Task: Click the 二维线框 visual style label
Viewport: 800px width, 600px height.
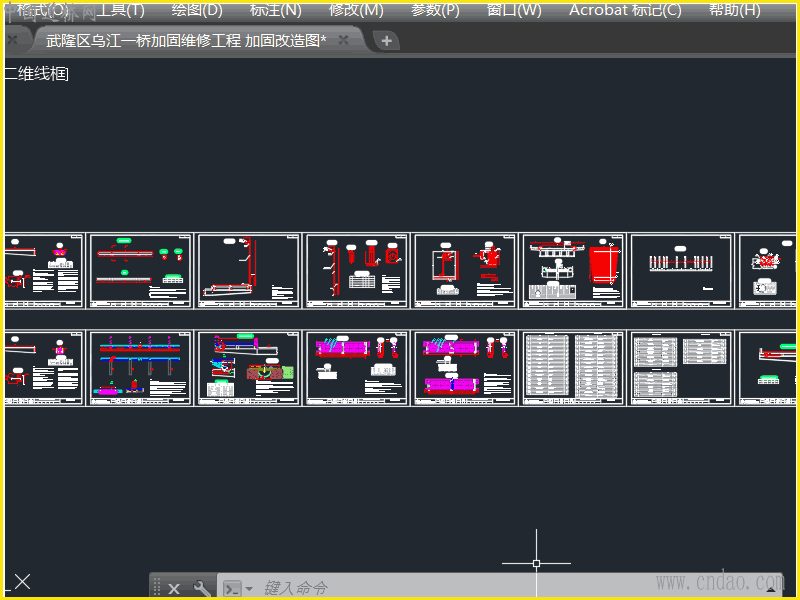Action: [x=37, y=74]
